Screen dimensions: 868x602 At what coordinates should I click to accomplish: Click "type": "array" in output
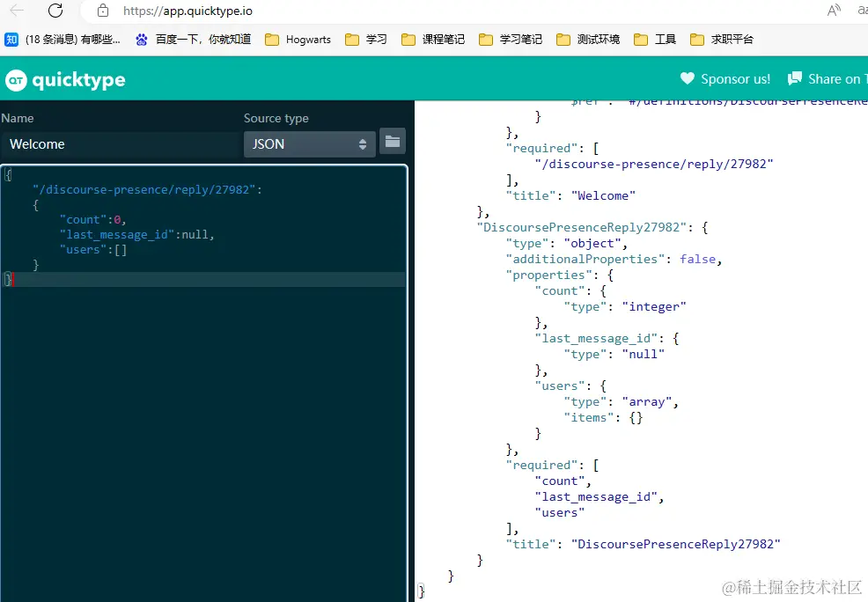pyautogui.click(x=622, y=401)
